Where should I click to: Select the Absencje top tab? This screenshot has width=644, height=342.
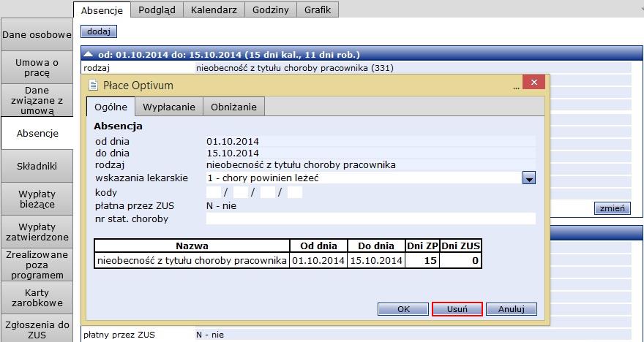click(x=102, y=10)
